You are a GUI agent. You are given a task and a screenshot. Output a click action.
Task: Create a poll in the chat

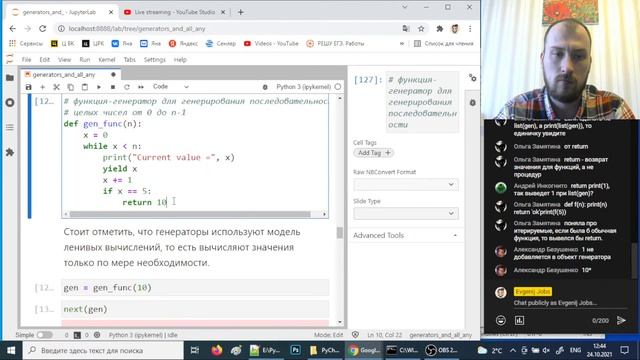[x=519, y=320]
